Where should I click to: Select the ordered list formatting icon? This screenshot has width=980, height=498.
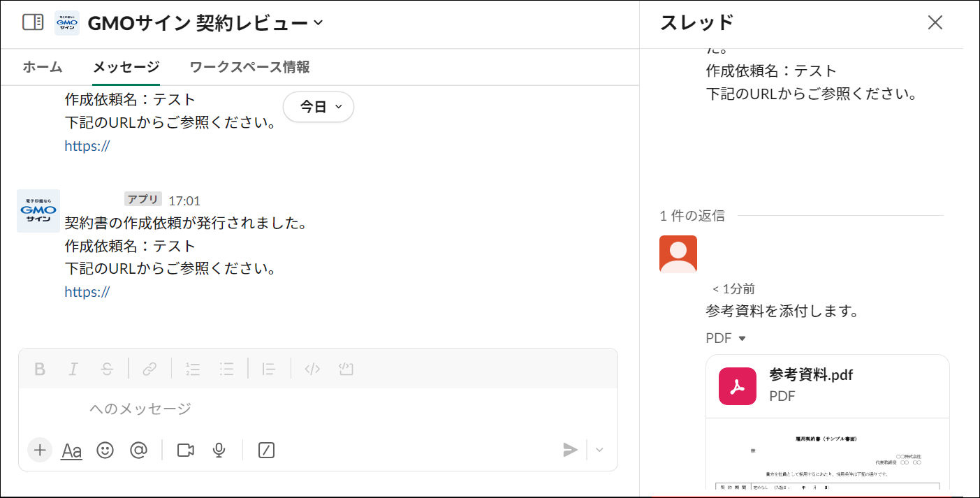[193, 369]
